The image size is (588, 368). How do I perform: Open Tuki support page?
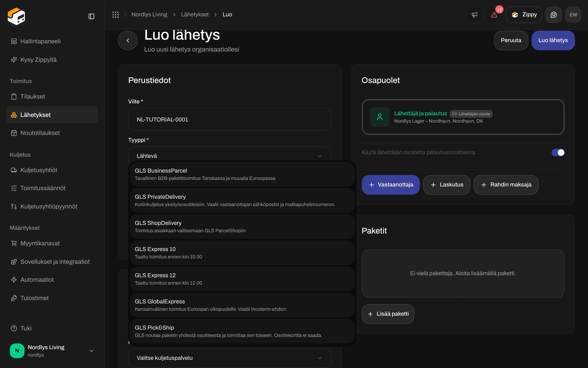pyautogui.click(x=52, y=328)
